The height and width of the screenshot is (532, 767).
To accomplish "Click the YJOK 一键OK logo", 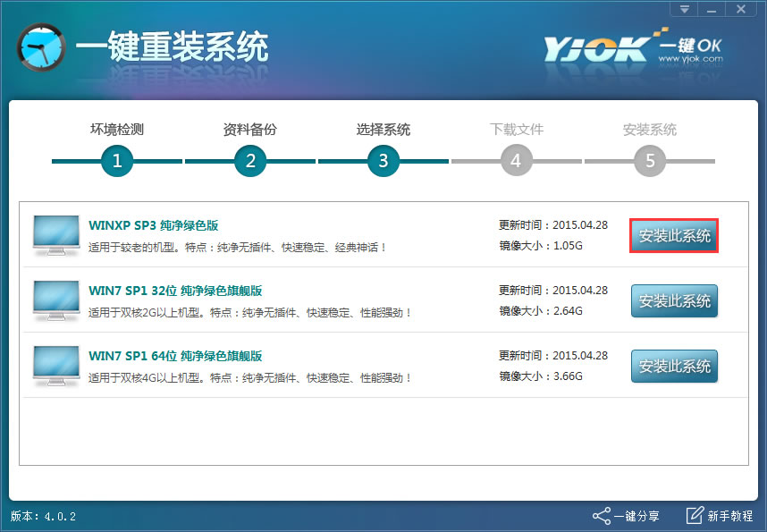I will point(597,45).
